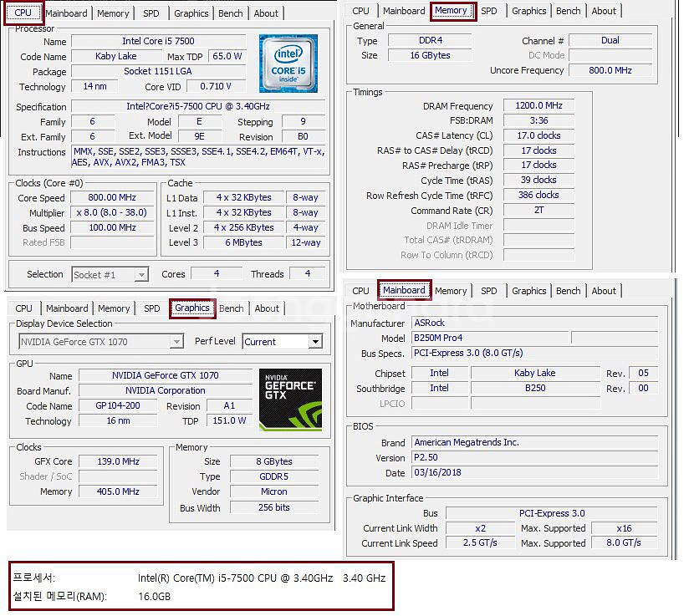The height and width of the screenshot is (616, 689).
Task: Click the Korean processor info line at bottom
Action: pos(199,578)
